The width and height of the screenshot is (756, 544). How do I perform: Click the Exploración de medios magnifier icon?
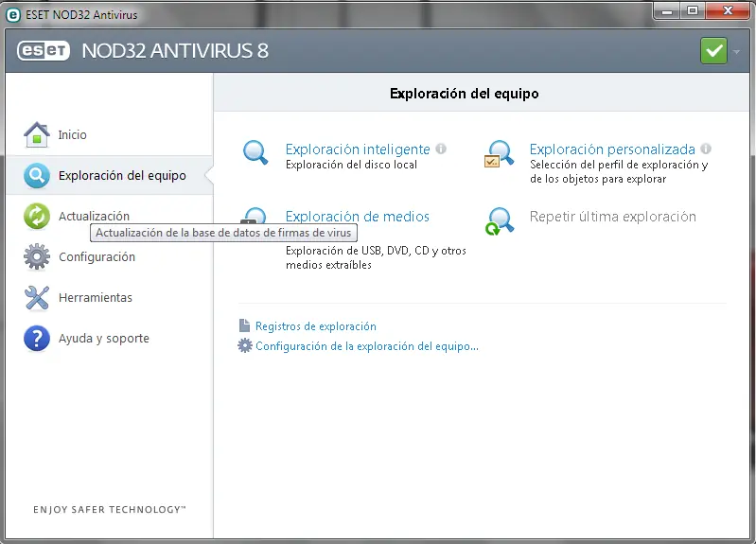[255, 216]
